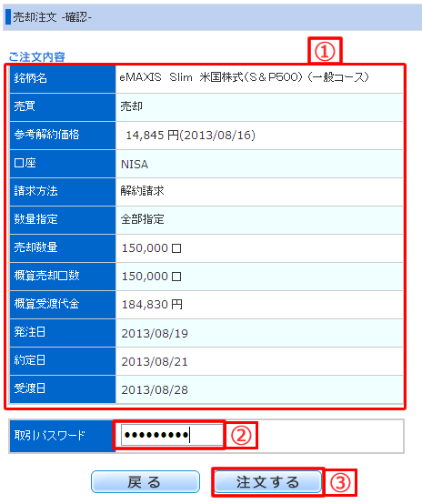Select the 解約請求 request method value
Viewport: 422px width, 504px height.
[x=143, y=191]
